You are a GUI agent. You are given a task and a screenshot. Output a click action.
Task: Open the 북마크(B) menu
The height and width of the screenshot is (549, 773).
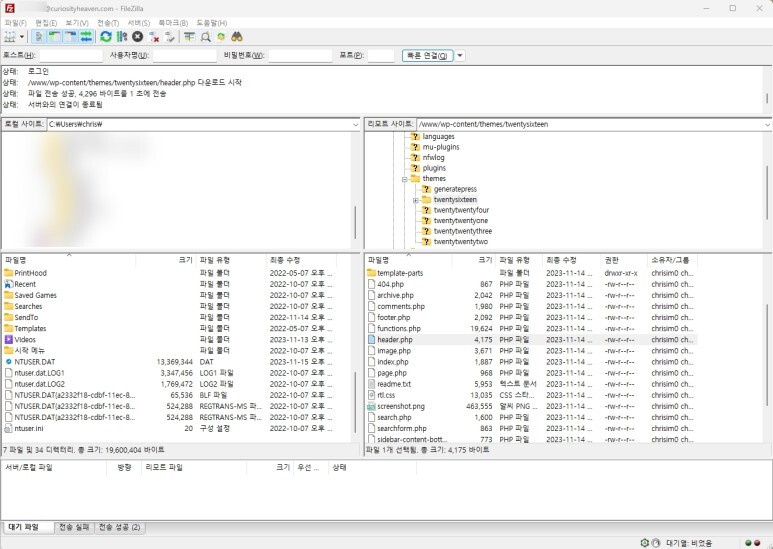click(x=173, y=23)
